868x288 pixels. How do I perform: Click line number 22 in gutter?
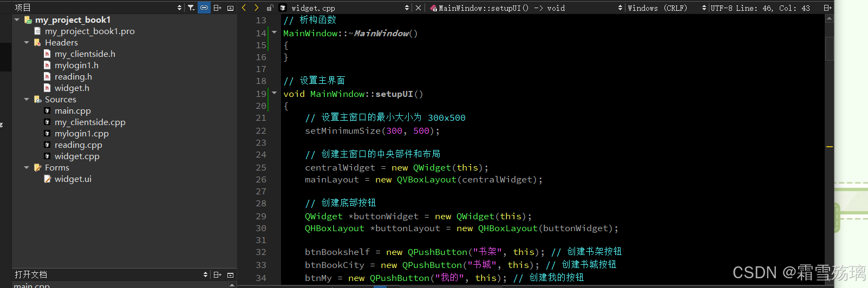click(261, 130)
